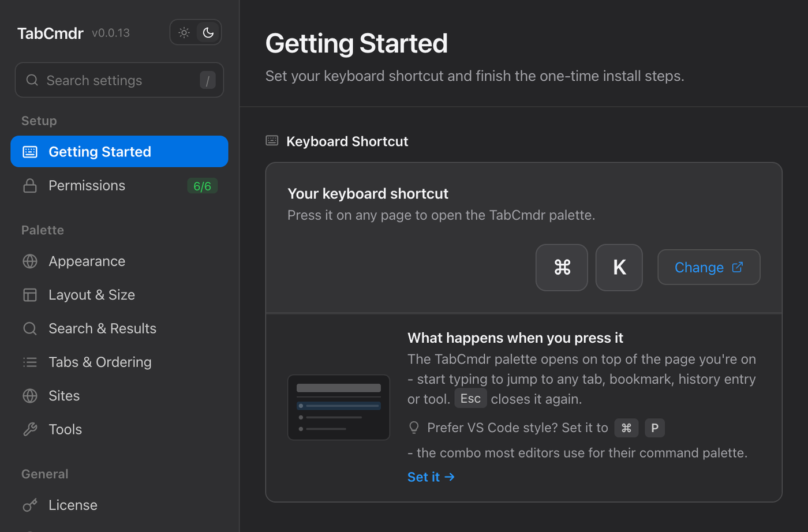Open the Sites settings
Viewport: 808px width, 532px height.
[119, 396]
